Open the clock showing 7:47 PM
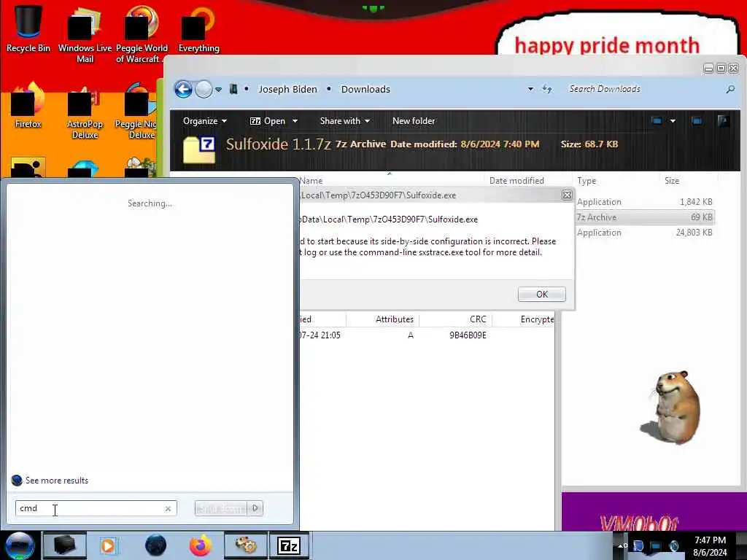Viewport: 747px width, 560px height. tap(710, 546)
